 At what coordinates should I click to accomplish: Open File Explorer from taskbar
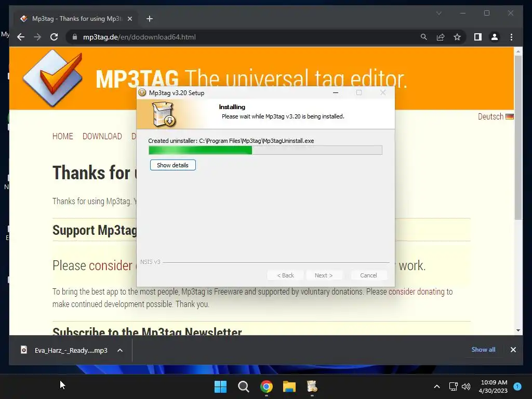(x=289, y=387)
